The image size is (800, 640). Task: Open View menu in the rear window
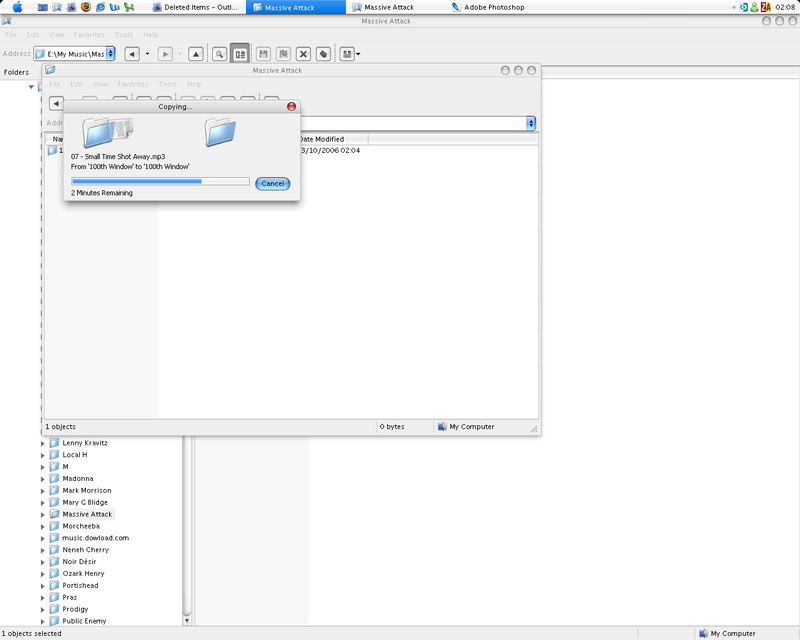click(57, 35)
